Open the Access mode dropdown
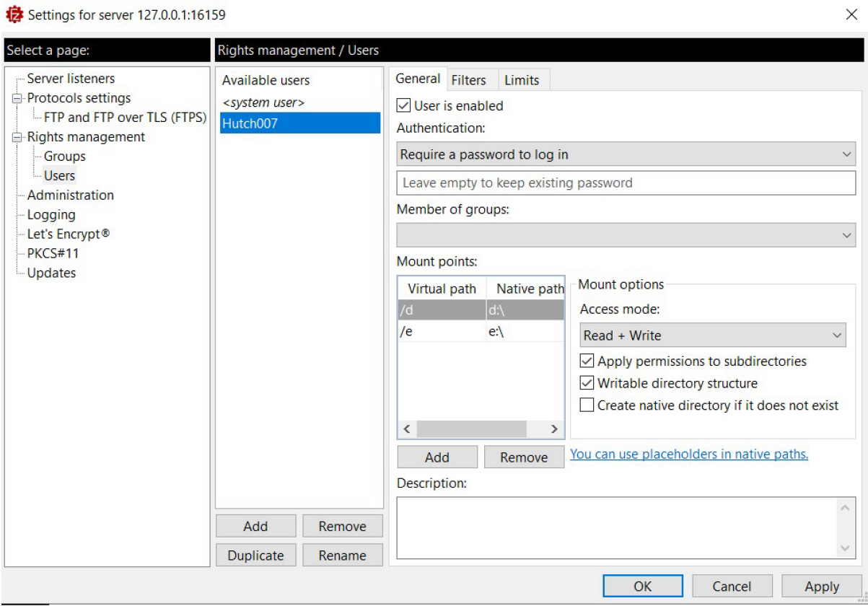 tap(712, 335)
